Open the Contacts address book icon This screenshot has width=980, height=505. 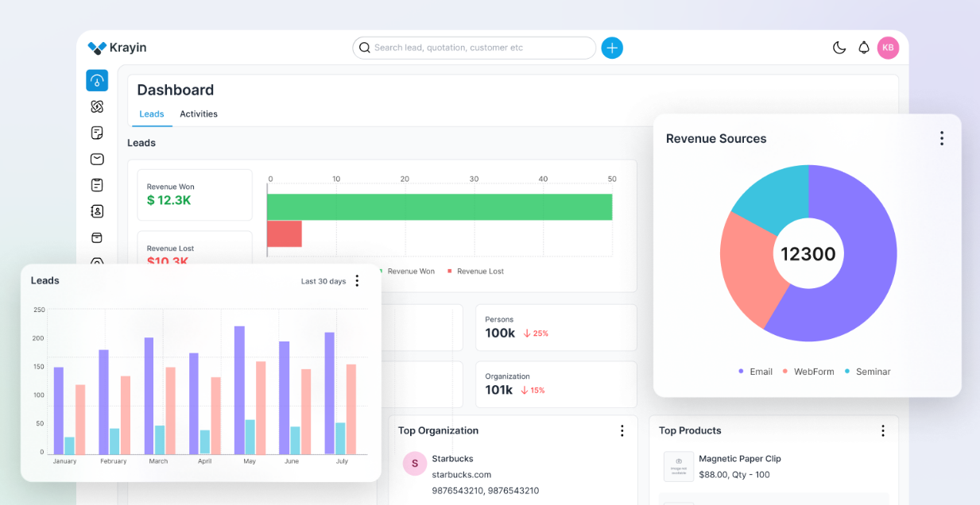tap(97, 211)
